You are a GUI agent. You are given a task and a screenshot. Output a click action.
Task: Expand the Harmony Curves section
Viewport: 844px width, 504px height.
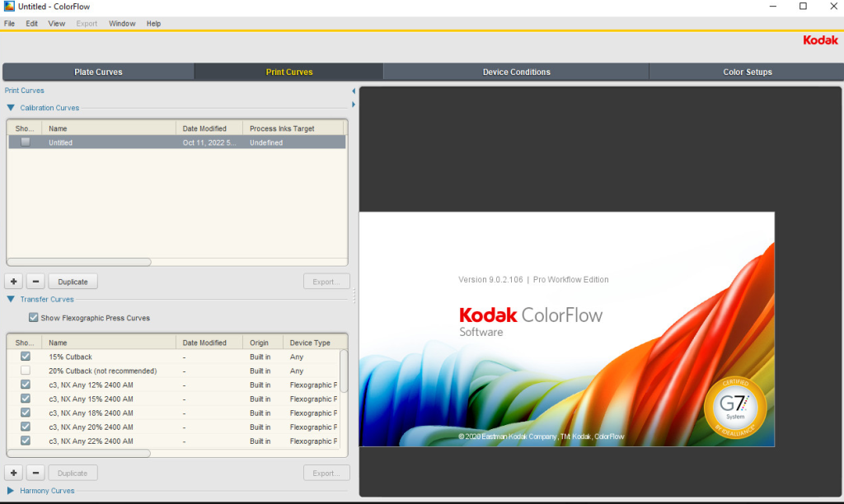[11, 491]
